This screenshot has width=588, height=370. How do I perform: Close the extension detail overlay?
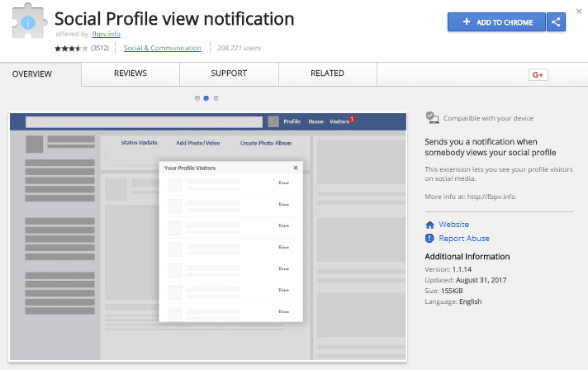[x=579, y=12]
